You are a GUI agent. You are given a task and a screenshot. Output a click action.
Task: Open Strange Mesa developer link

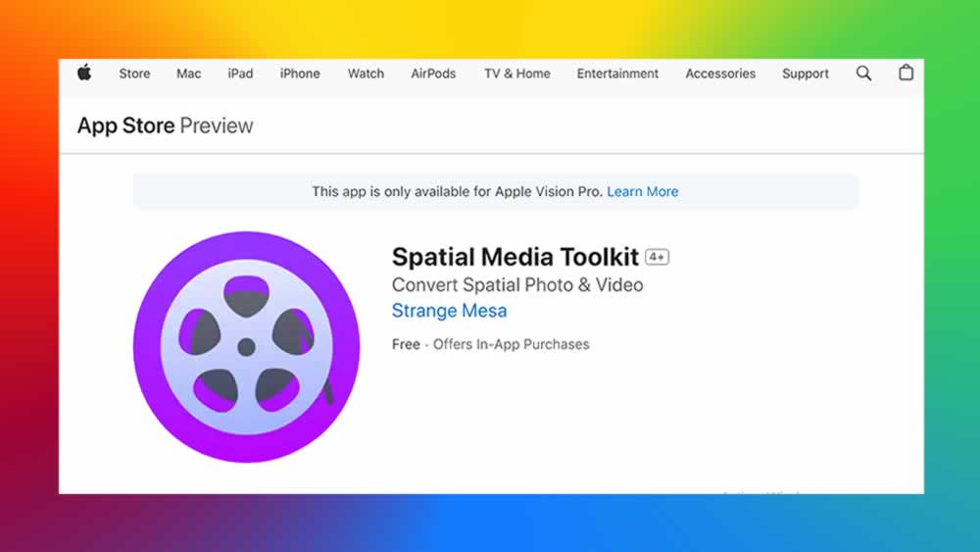[449, 311]
